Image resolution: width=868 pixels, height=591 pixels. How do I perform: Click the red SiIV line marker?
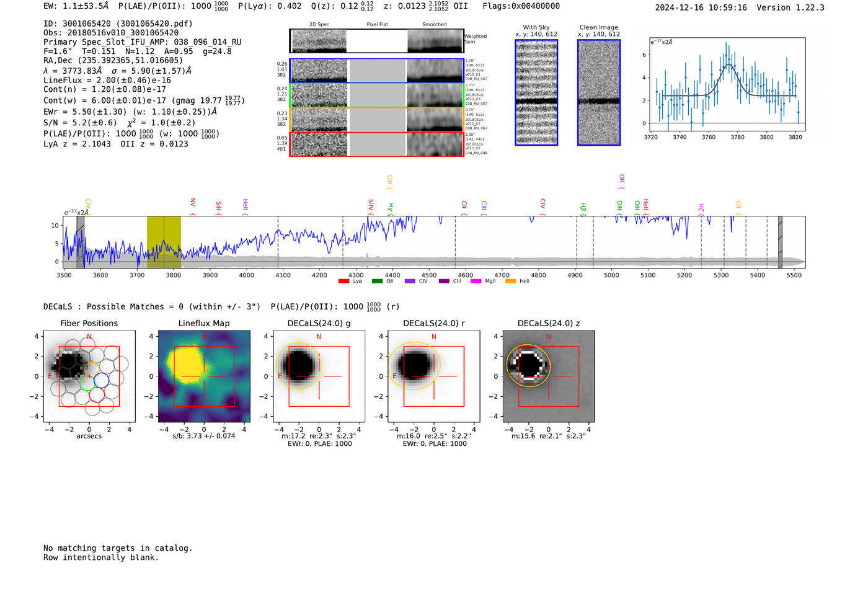371,207
